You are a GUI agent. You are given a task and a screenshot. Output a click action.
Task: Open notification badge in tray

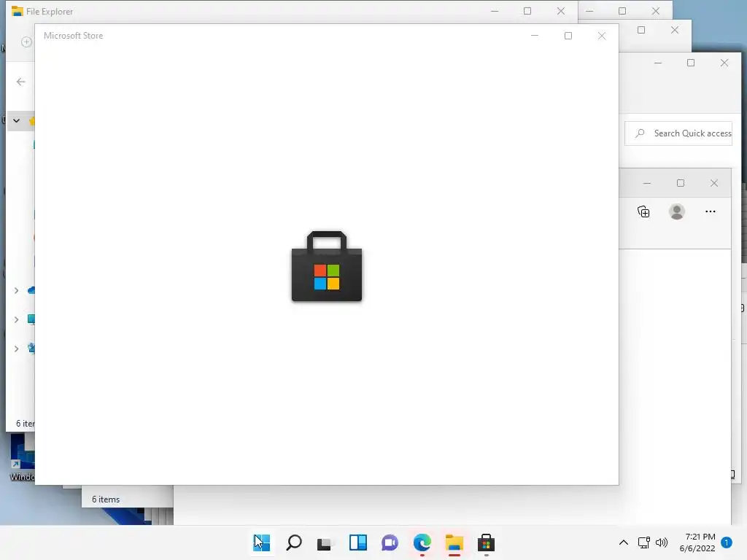coord(727,542)
